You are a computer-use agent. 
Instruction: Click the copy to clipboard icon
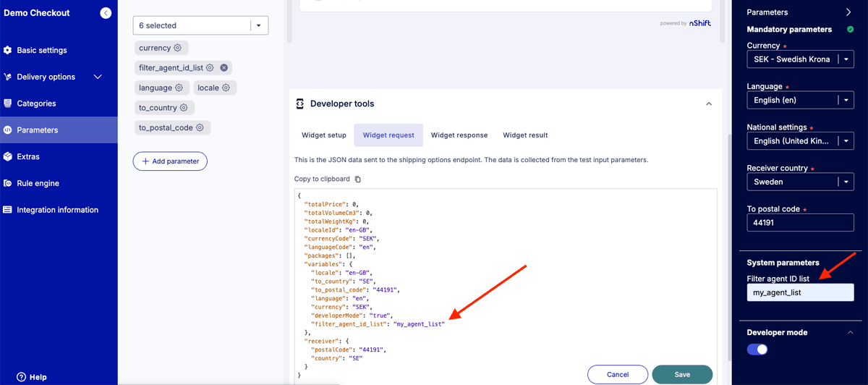(358, 179)
